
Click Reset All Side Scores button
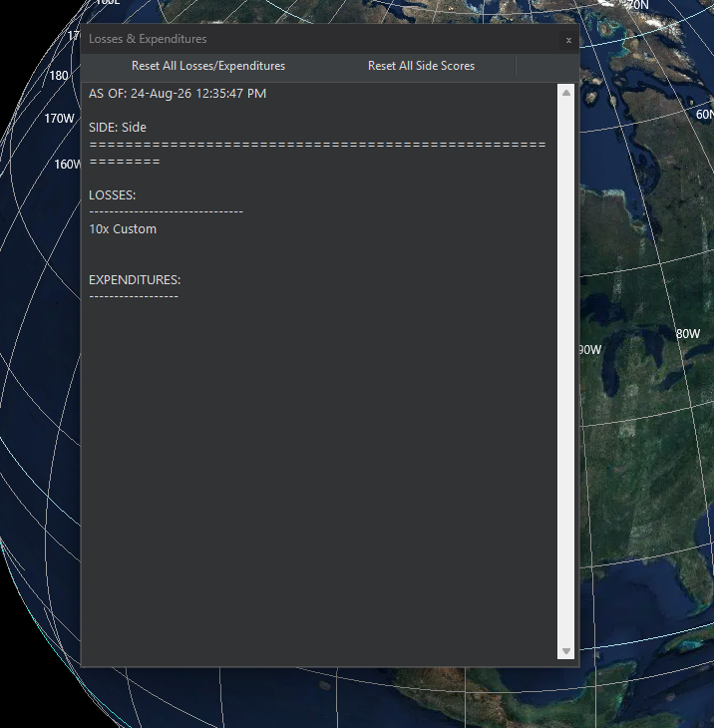(x=421, y=66)
